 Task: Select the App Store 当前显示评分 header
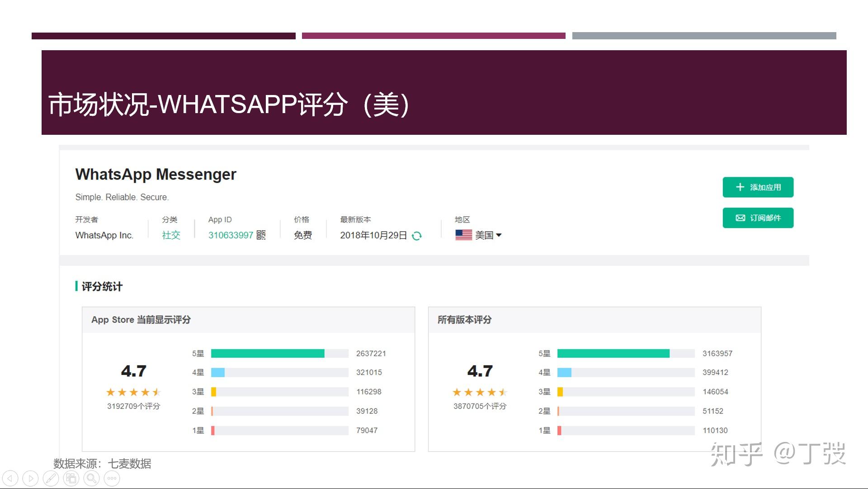click(141, 320)
